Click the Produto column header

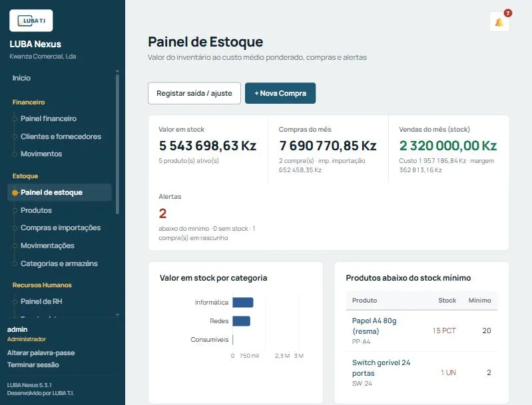[364, 301]
